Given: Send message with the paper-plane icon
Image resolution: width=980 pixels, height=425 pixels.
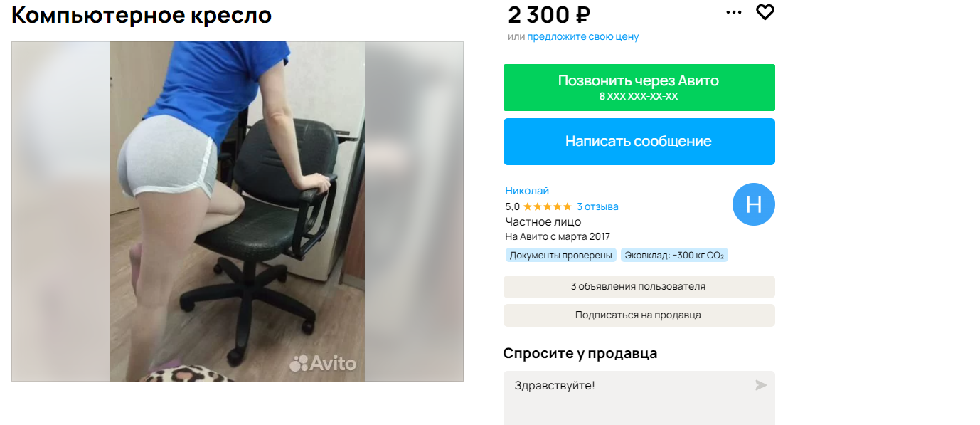Looking at the screenshot, I should (761, 385).
